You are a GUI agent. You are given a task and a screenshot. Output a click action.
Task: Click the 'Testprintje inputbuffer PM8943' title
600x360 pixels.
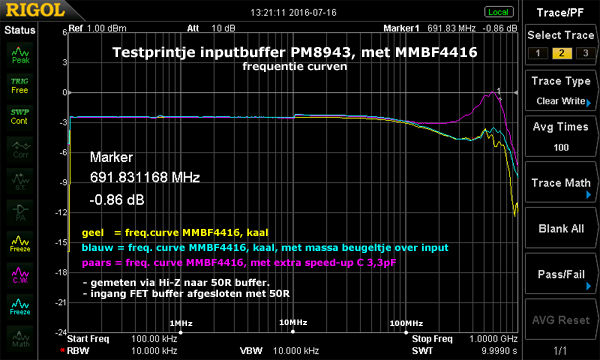295,52
